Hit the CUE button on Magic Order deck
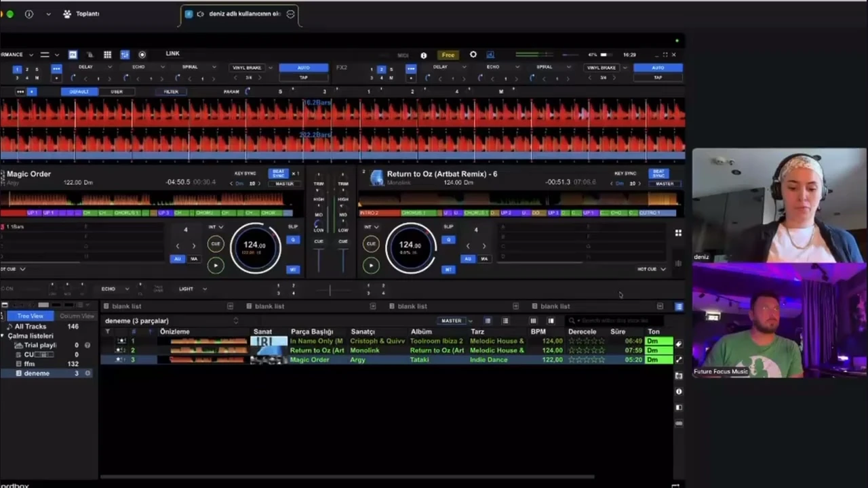 pos(216,244)
